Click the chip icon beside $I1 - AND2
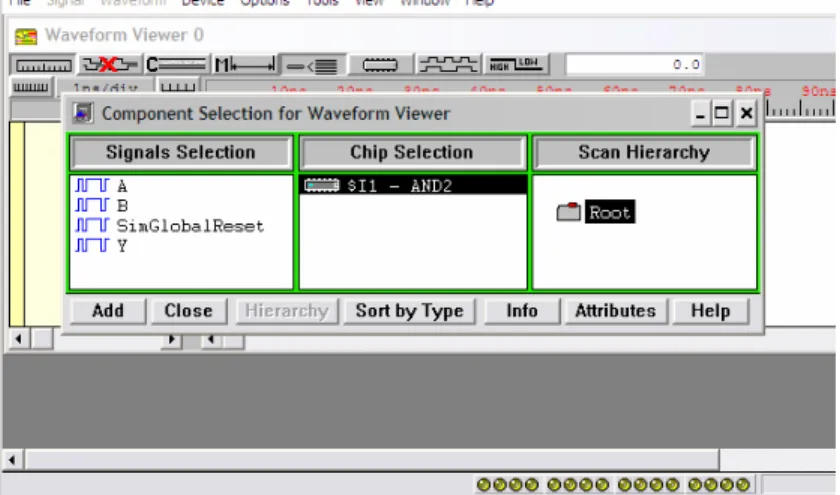The image size is (840, 495). click(322, 185)
